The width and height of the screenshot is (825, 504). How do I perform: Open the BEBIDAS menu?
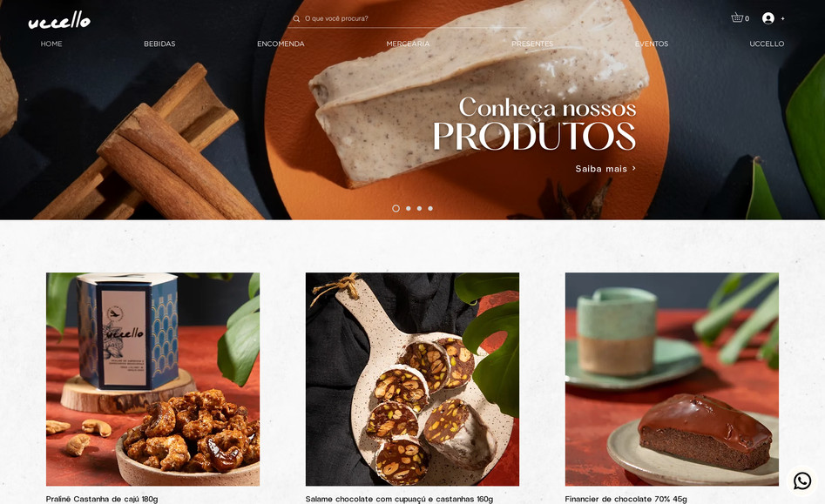click(x=159, y=44)
